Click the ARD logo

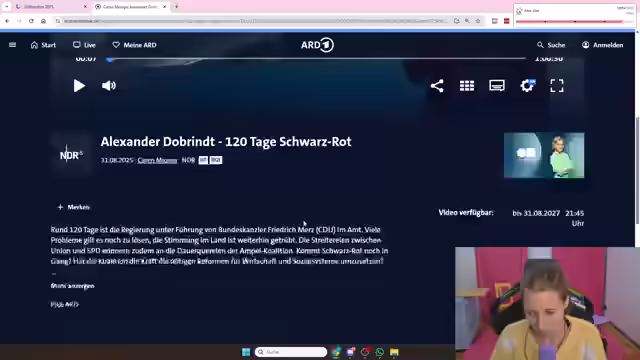click(x=317, y=45)
